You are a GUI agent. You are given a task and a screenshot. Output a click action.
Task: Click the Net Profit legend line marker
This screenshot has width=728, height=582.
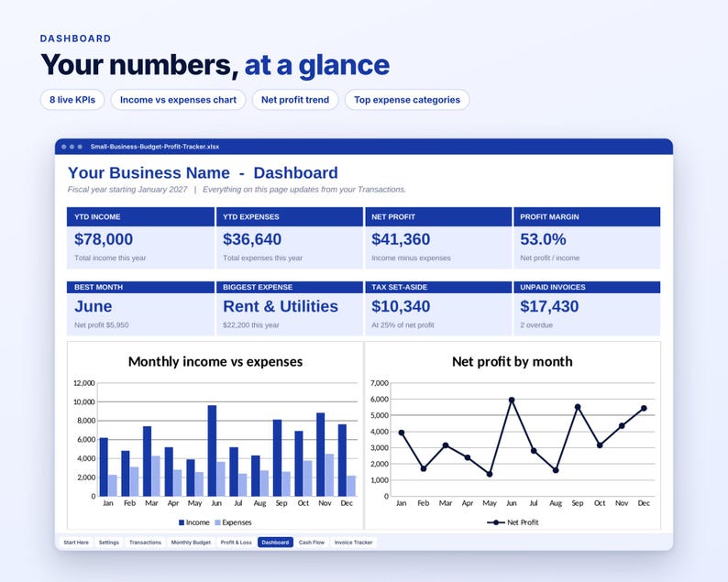pos(496,522)
